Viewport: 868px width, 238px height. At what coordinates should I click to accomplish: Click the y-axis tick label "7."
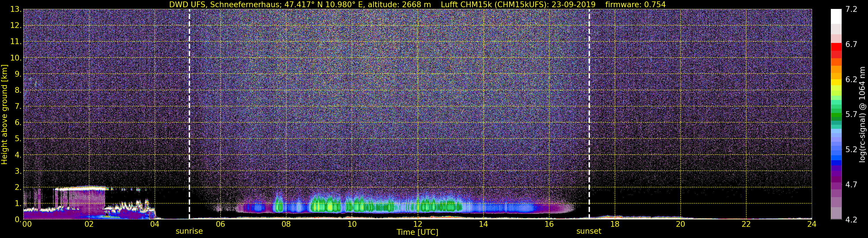click(x=18, y=107)
